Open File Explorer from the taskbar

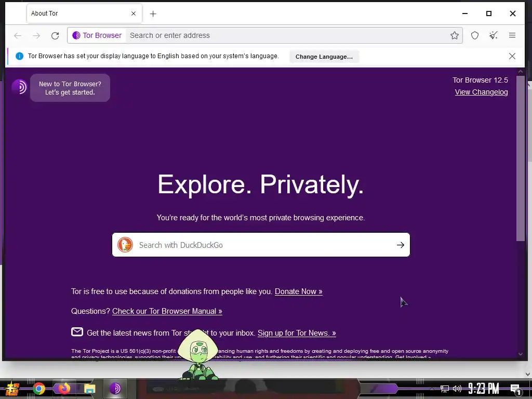tap(89, 389)
